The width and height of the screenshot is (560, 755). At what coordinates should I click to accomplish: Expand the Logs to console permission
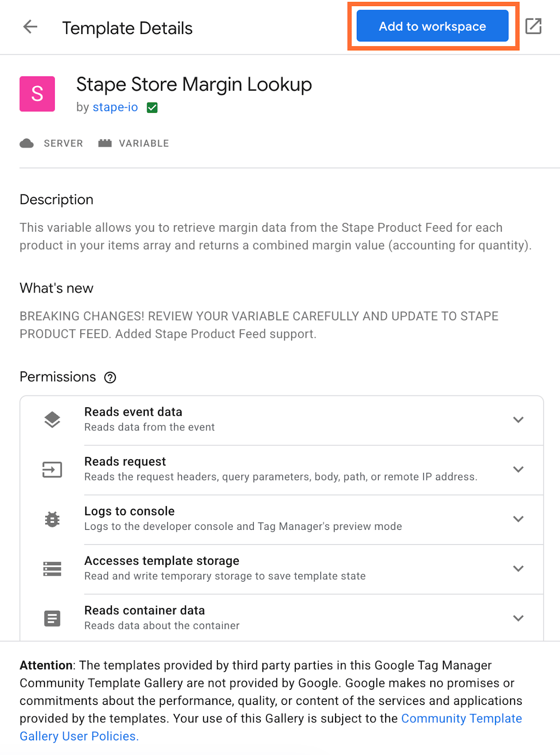(x=518, y=519)
